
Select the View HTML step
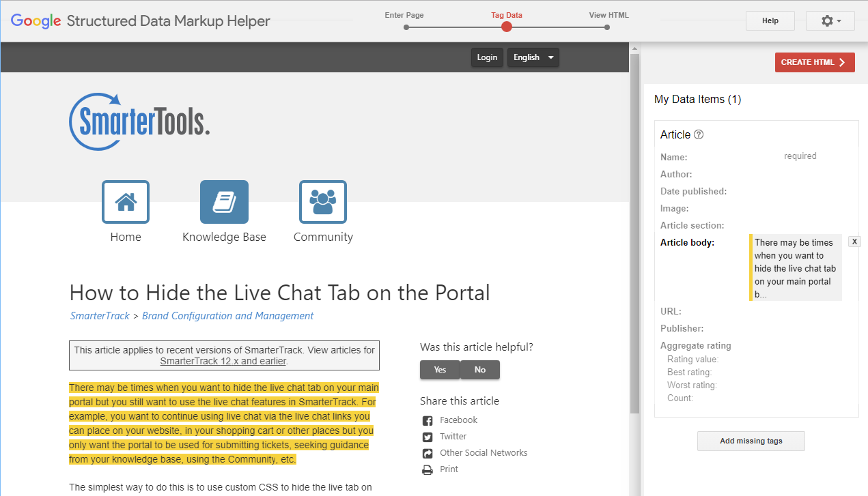coord(607,27)
